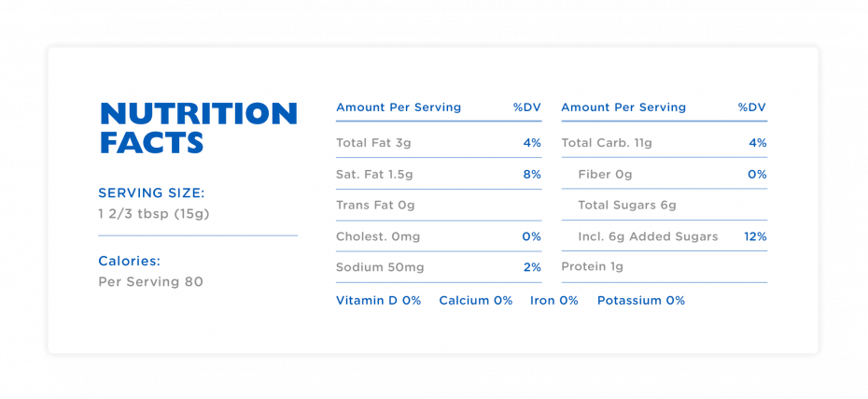Image resolution: width=868 pixels, height=399 pixels.
Task: Click the Total Sugars 6g row
Action: pos(665,206)
